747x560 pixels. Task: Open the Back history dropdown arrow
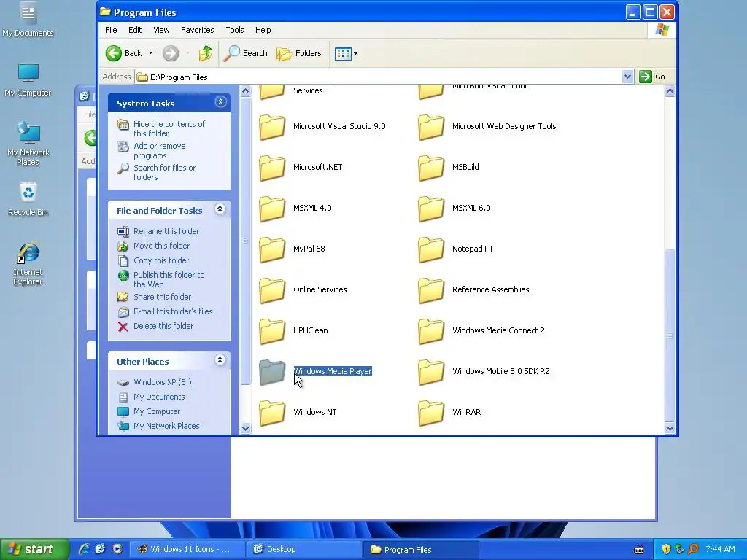click(x=150, y=53)
